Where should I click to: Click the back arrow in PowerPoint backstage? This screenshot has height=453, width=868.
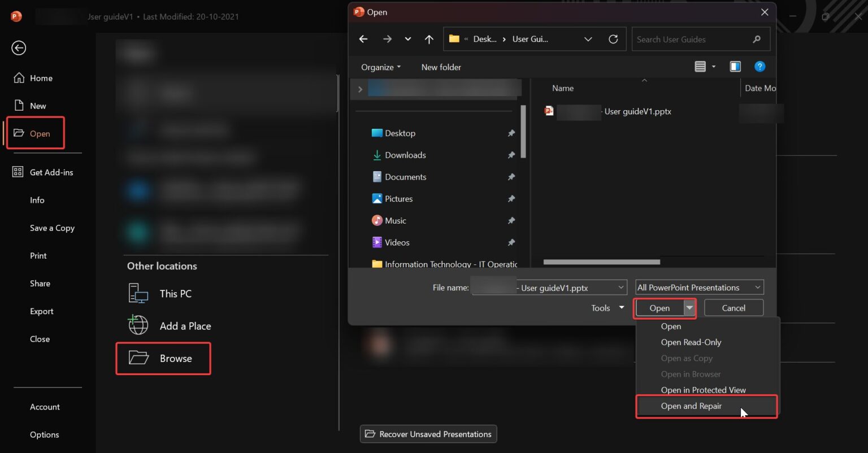click(19, 48)
